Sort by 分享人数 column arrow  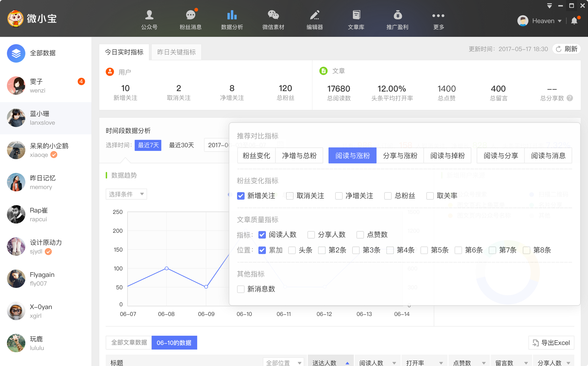pyautogui.click(x=569, y=363)
